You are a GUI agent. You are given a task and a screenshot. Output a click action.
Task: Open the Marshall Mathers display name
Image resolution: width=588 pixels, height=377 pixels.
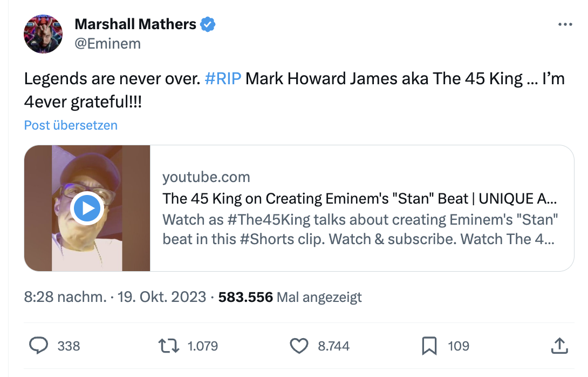tap(135, 24)
